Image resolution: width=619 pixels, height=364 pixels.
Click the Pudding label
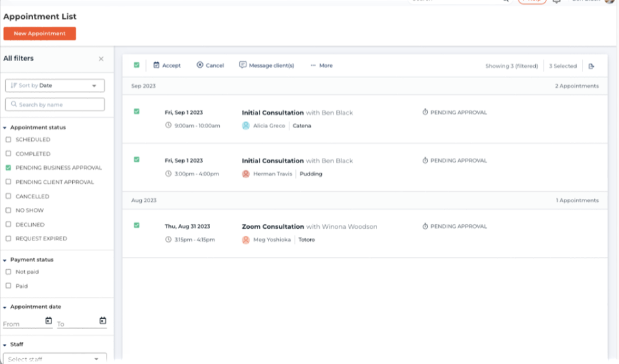coord(311,174)
